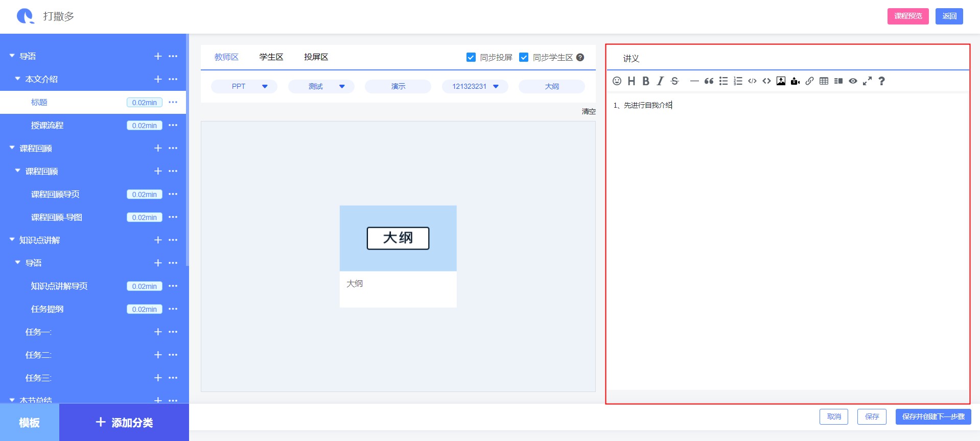The width and height of the screenshot is (980, 441).
Task: Insert inline code (</> icon)
Action: [x=752, y=81]
